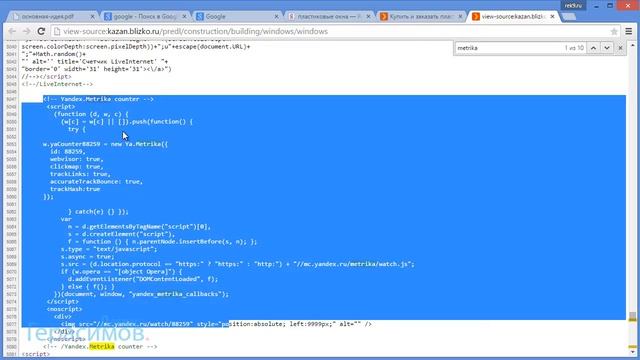The image size is (640, 360).
Task: Open a new tab
Action: coord(569,17)
